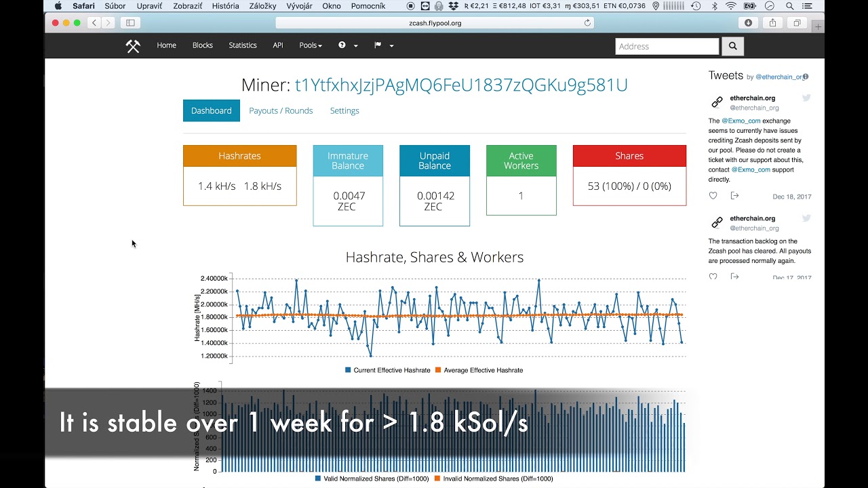Open the flag language menu

pyautogui.click(x=384, y=45)
